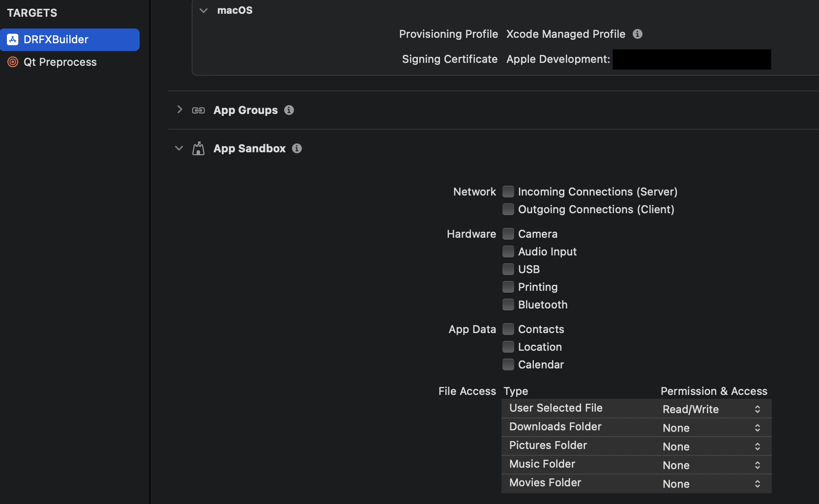The height and width of the screenshot is (504, 819).
Task: Enable Location app data access
Action: click(x=508, y=347)
